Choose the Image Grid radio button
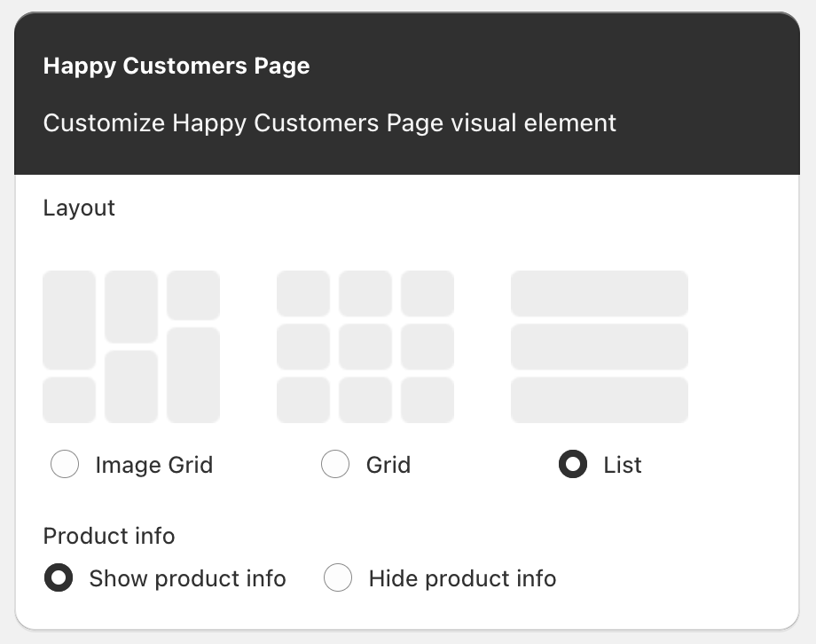 (66, 465)
